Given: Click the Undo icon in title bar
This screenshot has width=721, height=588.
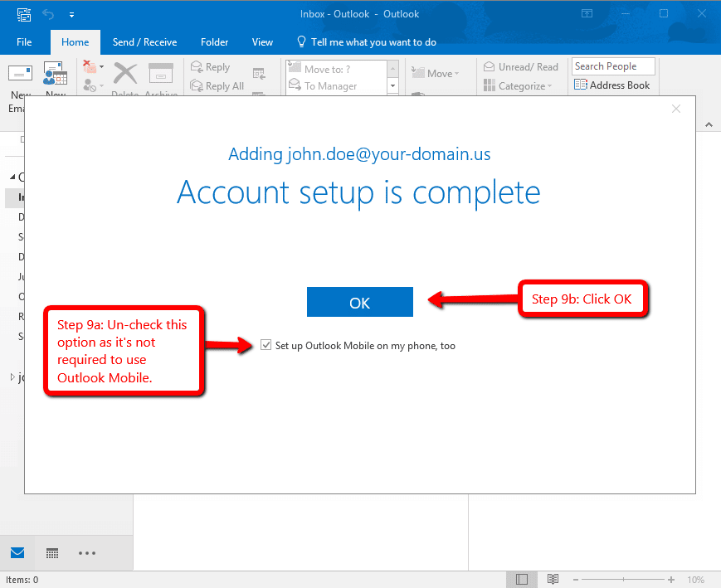Looking at the screenshot, I should coord(48,14).
